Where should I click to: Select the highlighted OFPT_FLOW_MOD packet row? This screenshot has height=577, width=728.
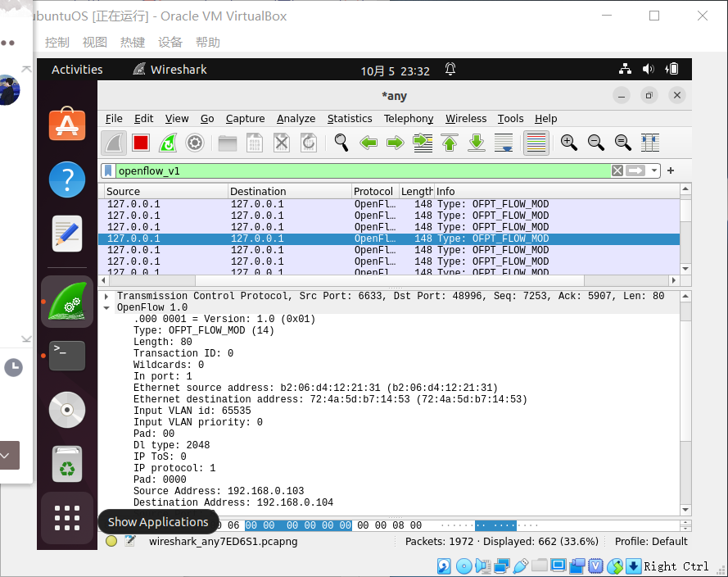click(x=389, y=239)
